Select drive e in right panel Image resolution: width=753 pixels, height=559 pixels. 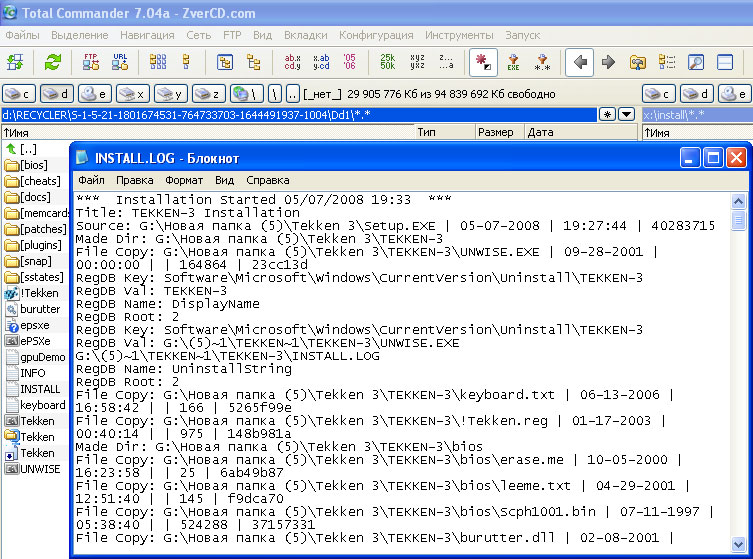point(735,94)
